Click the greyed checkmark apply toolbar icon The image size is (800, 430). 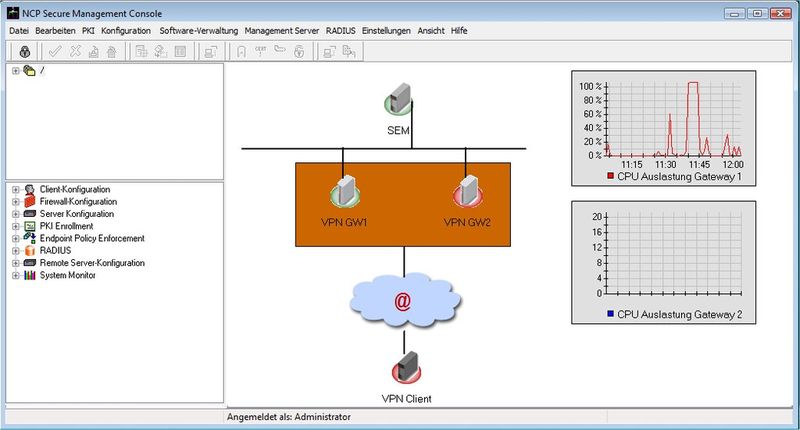point(55,52)
